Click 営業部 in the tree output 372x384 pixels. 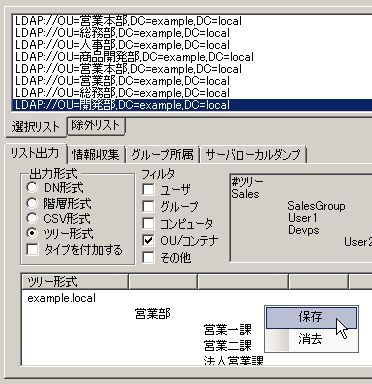[x=153, y=314]
